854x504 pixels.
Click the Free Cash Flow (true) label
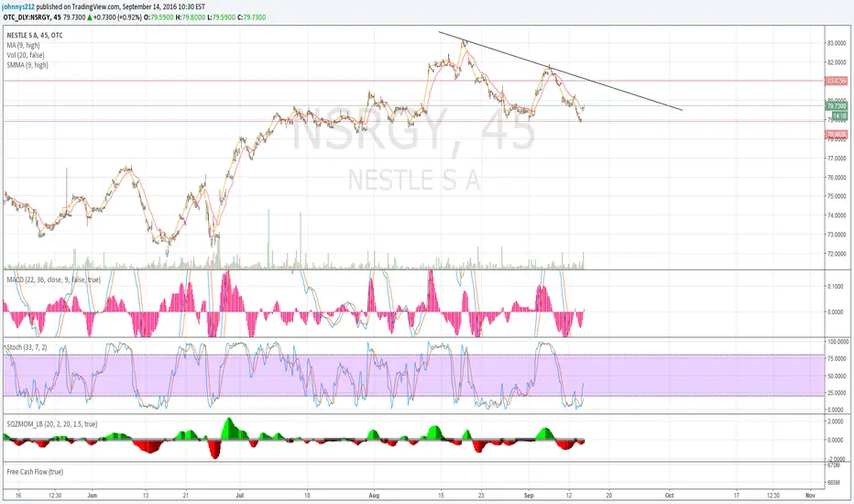click(x=35, y=472)
